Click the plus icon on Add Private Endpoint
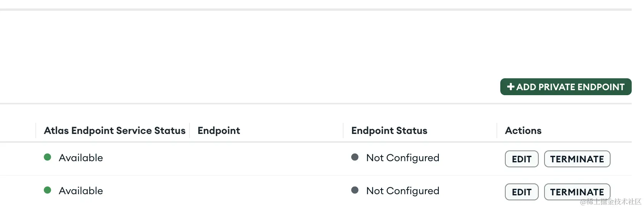Screen dimensions: 644x208 (511, 87)
